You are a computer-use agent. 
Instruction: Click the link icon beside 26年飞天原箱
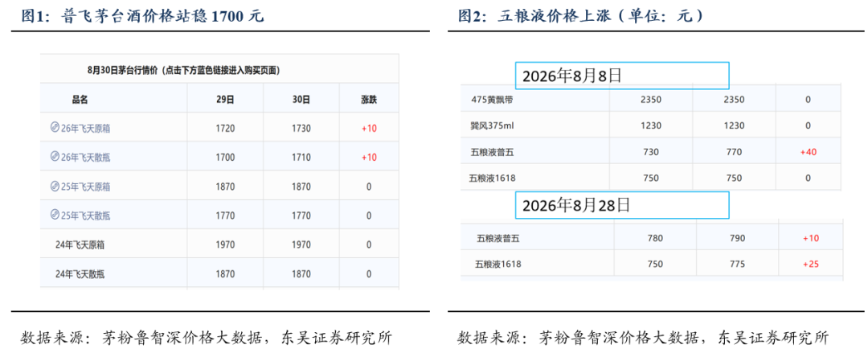click(55, 128)
